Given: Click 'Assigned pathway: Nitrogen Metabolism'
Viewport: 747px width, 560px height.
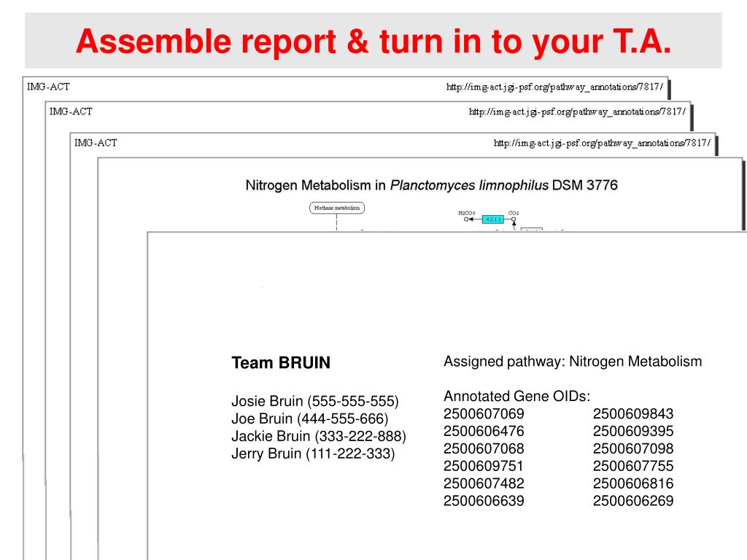Looking at the screenshot, I should (573, 362).
